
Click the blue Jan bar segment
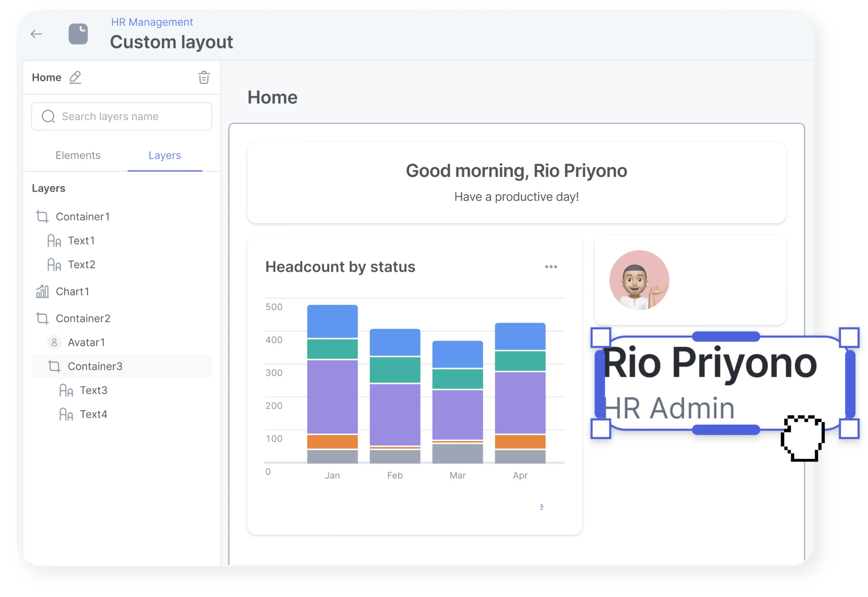click(x=332, y=321)
